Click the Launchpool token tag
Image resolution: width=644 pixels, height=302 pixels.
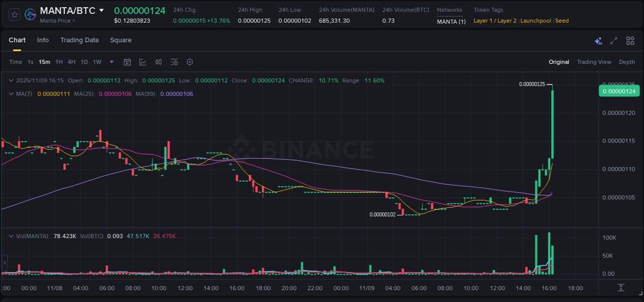536,21
